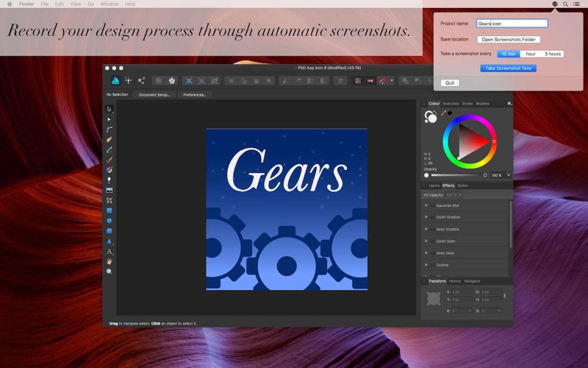Select the Artistic Text tool
This screenshot has height=368, width=588.
(109, 252)
